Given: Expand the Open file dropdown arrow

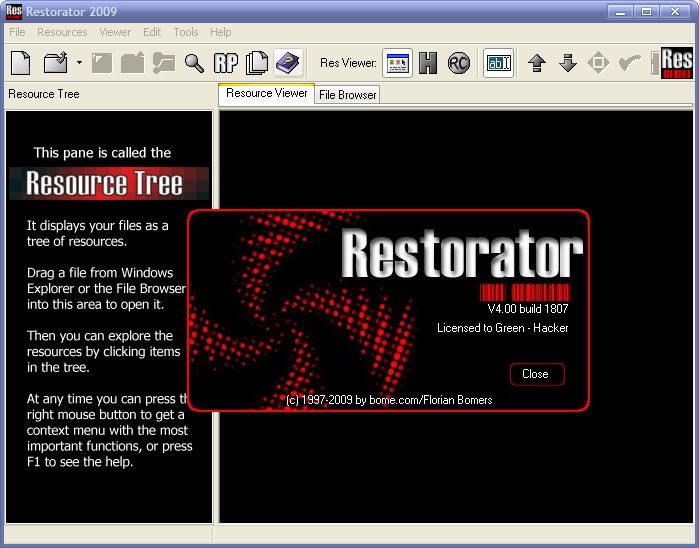Looking at the screenshot, I should click(79, 62).
